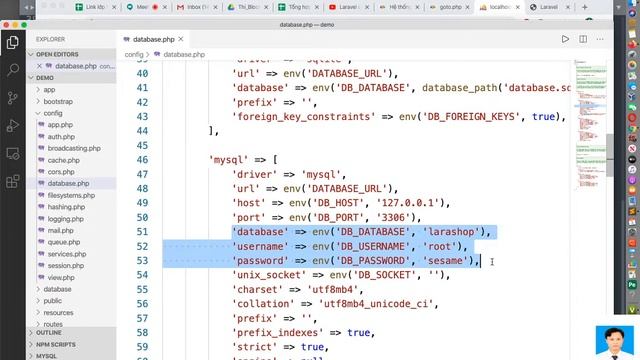Run the current file with play button

[565, 39]
